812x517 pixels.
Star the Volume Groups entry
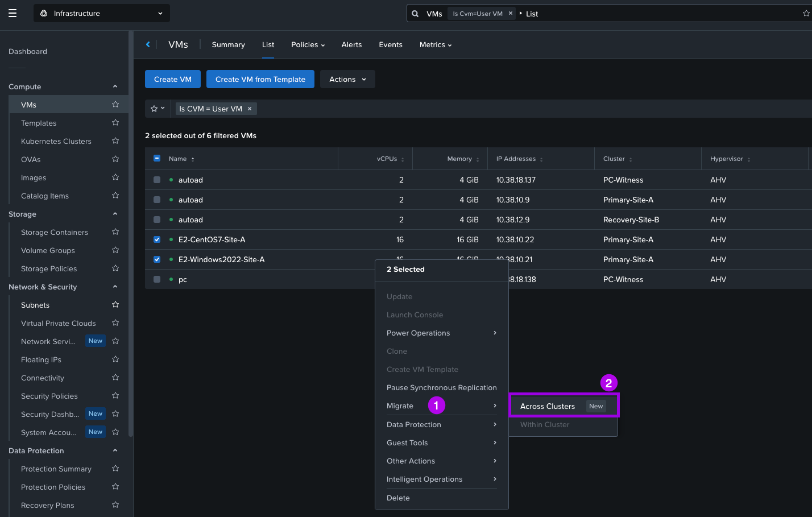[x=115, y=250]
